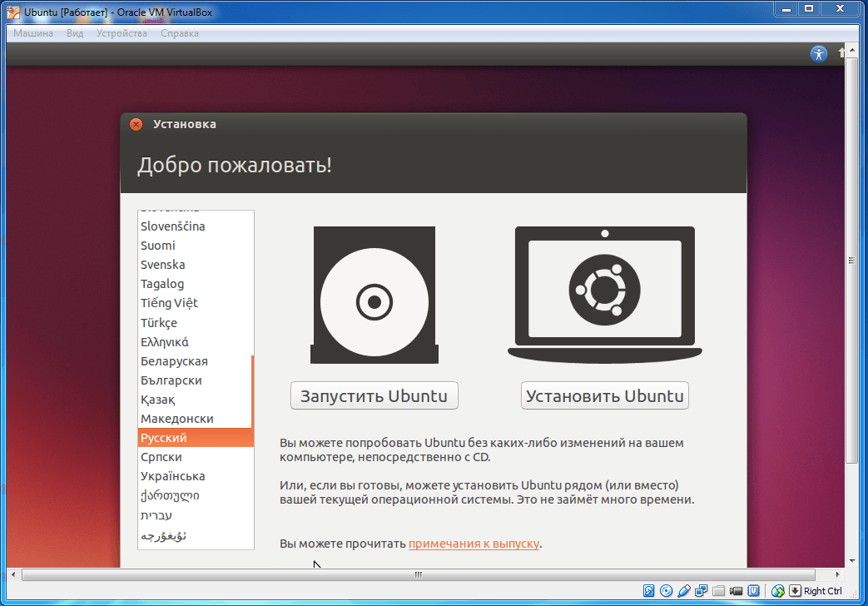Click the hard disk activity status icon
Viewport: 868px width, 606px height.
[649, 591]
